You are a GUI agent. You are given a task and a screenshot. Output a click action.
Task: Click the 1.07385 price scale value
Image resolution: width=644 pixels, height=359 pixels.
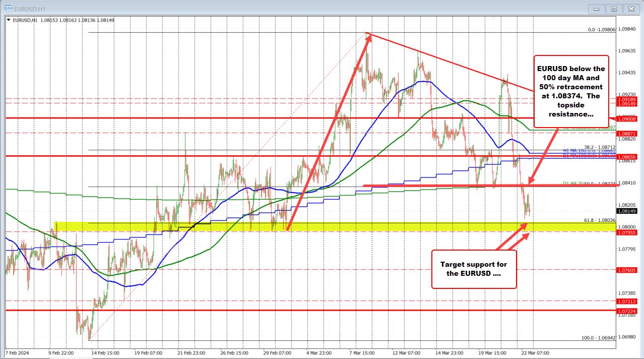click(626, 293)
